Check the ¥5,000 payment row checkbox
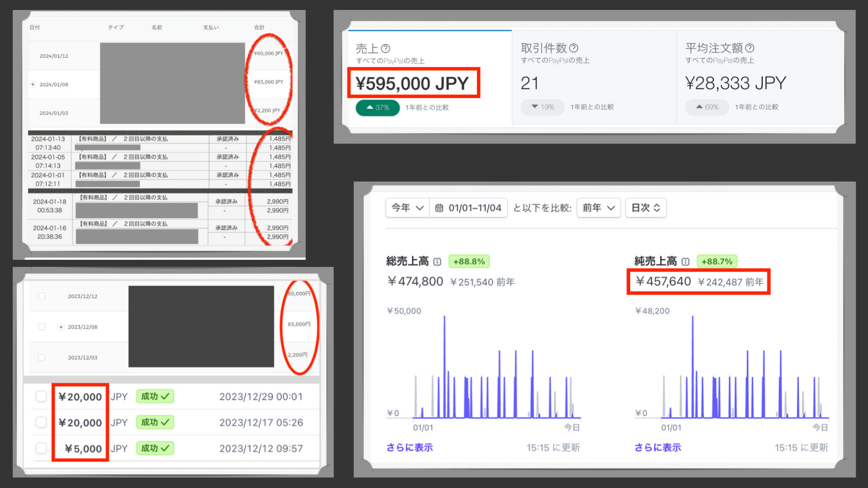 pos(41,448)
